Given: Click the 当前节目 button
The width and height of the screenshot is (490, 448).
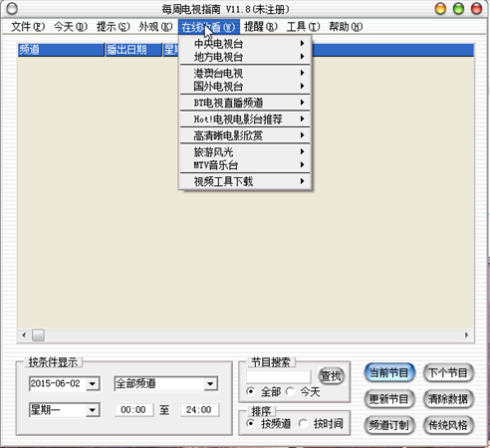Looking at the screenshot, I should click(389, 372).
